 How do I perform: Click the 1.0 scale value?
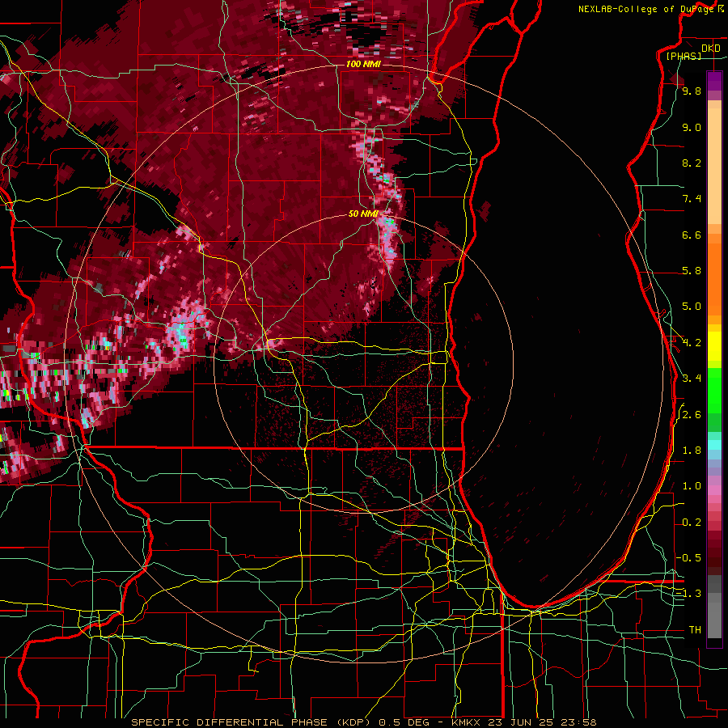point(692,487)
